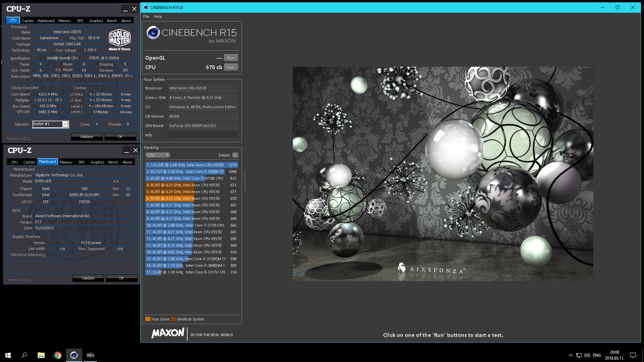
Task: Switch to CPU-Z taskbar icon
Action: tap(91, 355)
